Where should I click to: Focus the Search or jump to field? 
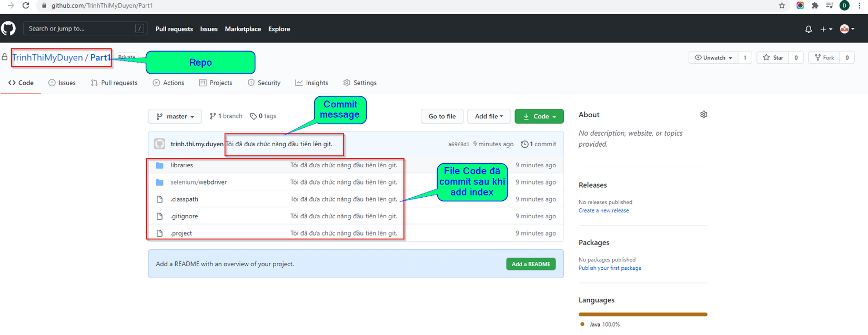tap(85, 28)
